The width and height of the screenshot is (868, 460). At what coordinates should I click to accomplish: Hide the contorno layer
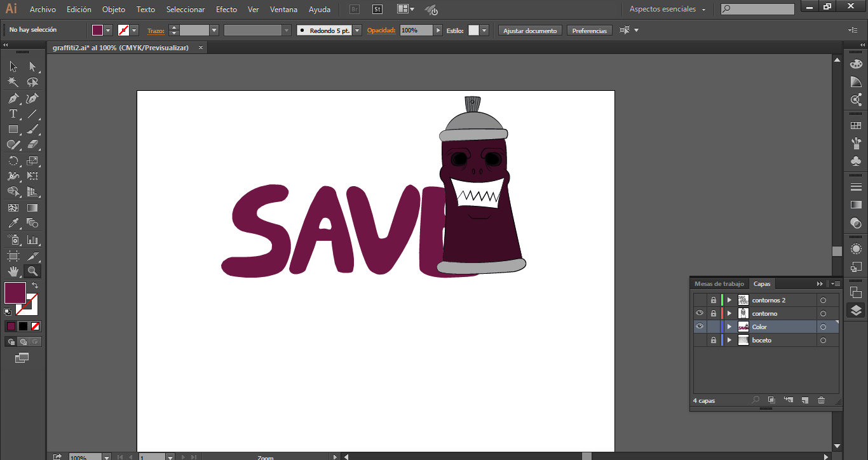point(700,313)
